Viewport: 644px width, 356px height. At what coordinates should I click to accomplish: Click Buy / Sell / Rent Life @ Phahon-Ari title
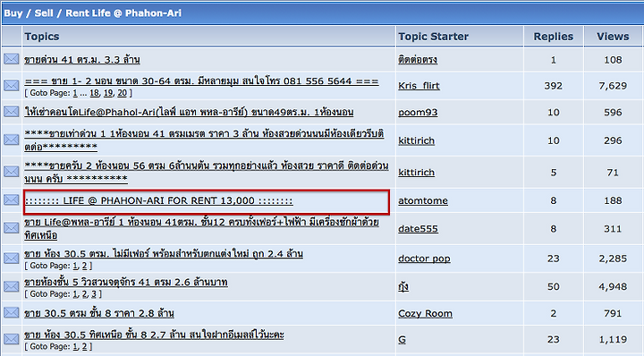[x=92, y=13]
